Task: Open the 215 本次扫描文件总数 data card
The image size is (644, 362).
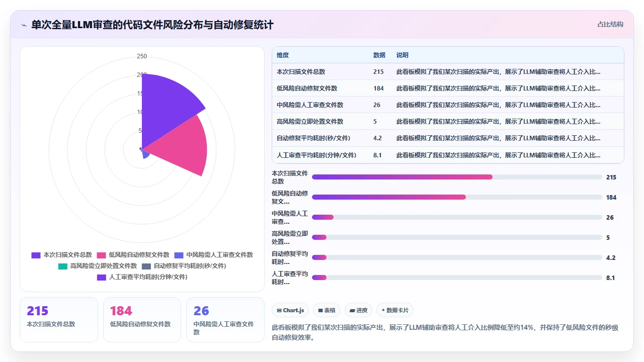Action: [x=59, y=320]
